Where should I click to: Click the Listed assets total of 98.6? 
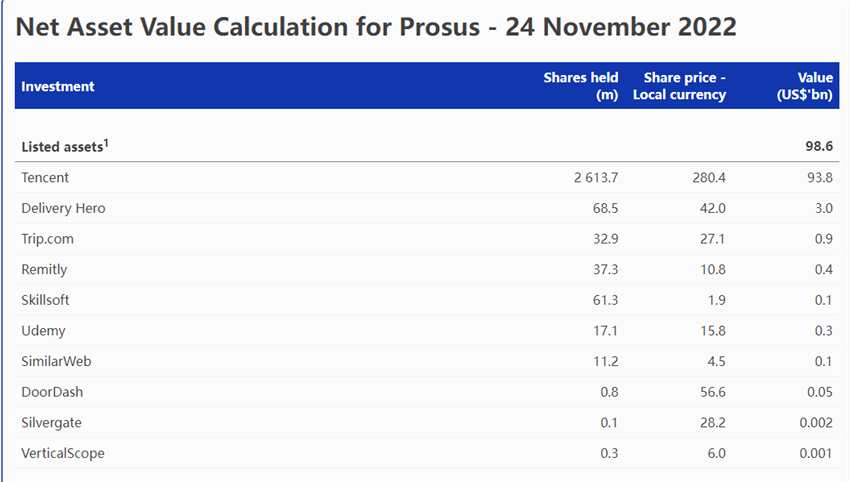click(x=820, y=146)
